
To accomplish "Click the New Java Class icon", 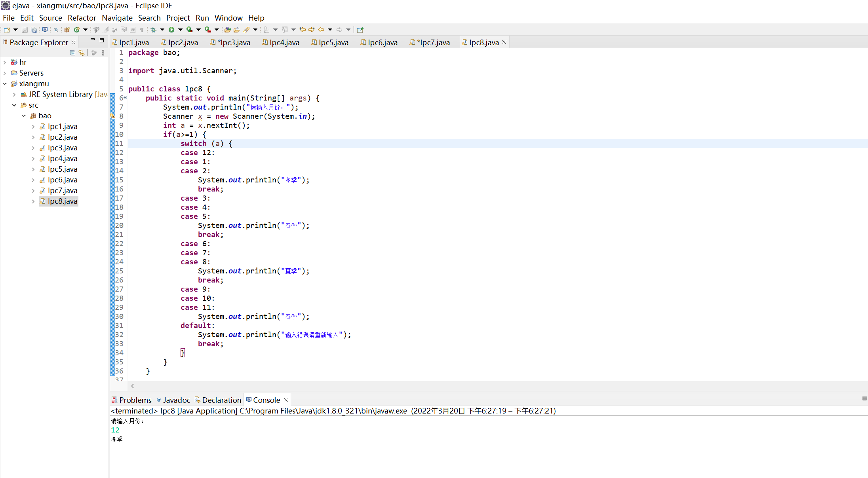I will [76, 30].
